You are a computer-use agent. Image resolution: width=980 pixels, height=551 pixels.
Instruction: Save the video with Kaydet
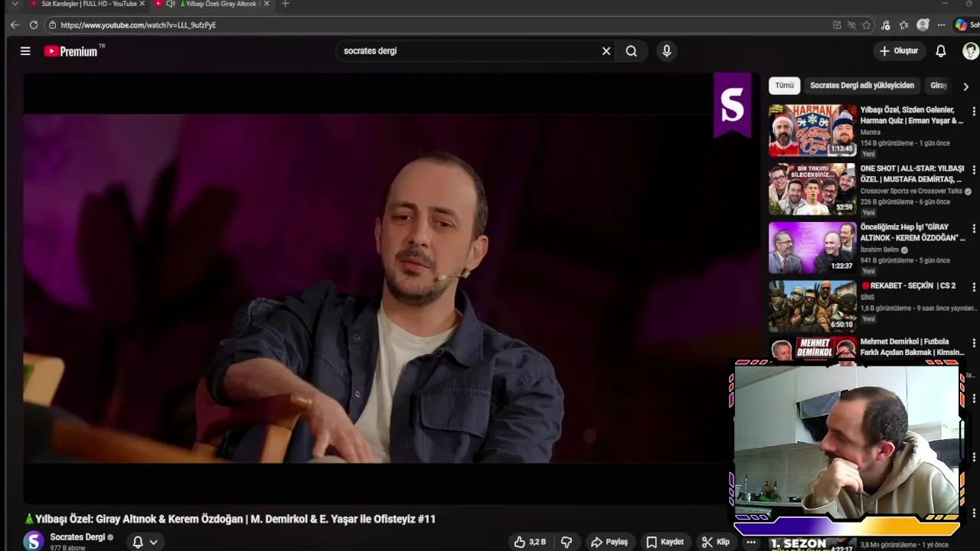[665, 542]
